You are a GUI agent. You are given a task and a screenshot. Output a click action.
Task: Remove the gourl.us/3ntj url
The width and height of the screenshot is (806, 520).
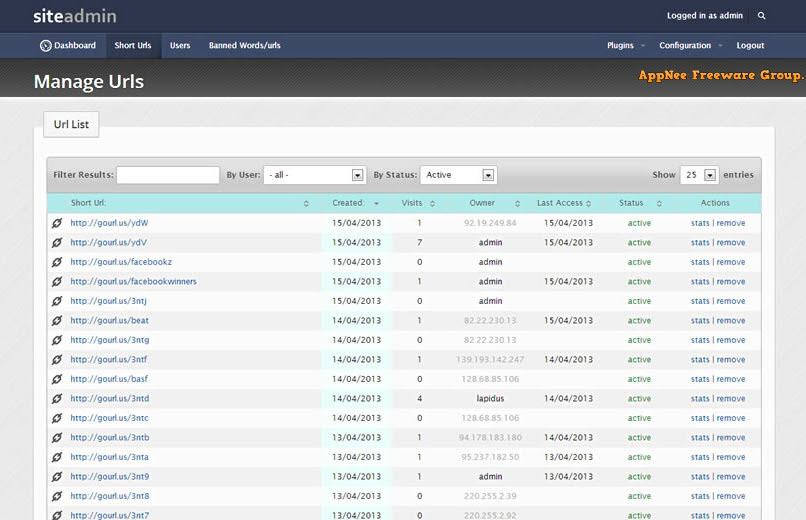[x=731, y=301]
